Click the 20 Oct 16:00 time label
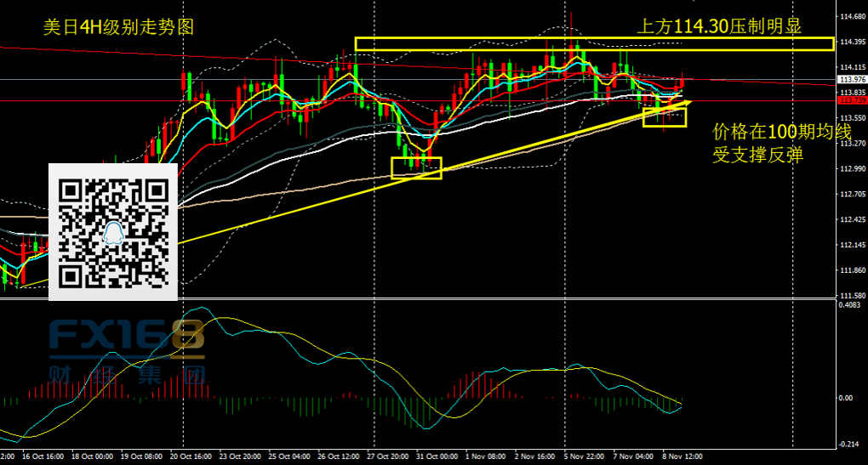Screen dimensions: 868x465 pos(192,456)
